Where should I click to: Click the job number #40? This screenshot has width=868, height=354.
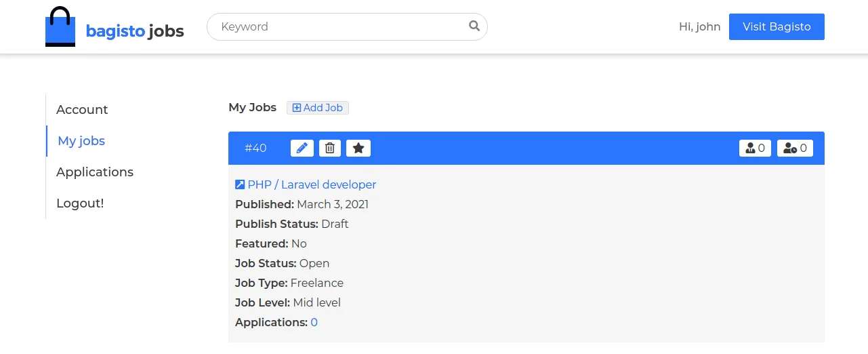[x=255, y=148]
